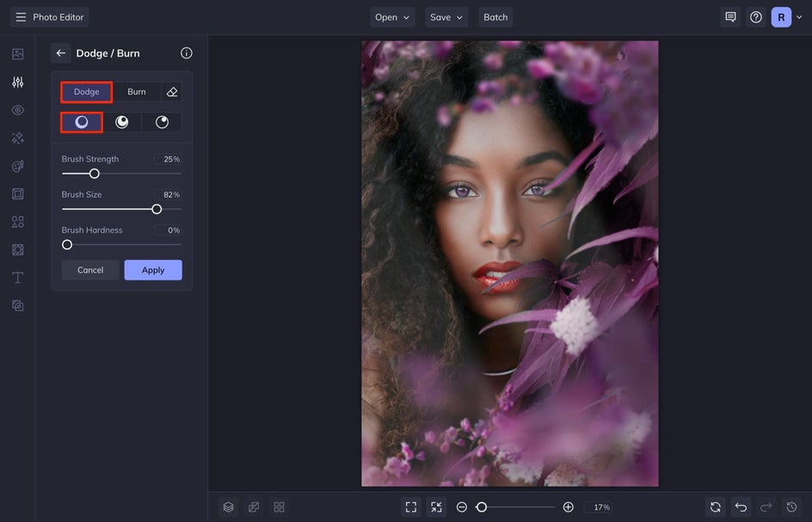812x522 pixels.
Task: Switch to Burn mode
Action: pyautogui.click(x=137, y=92)
